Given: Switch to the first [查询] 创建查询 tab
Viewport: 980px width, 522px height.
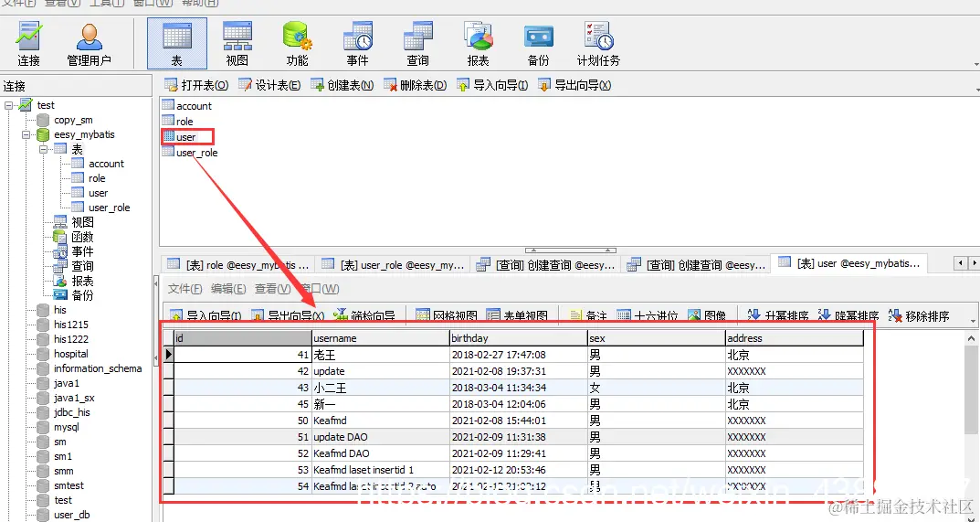Looking at the screenshot, I should (x=545, y=265).
